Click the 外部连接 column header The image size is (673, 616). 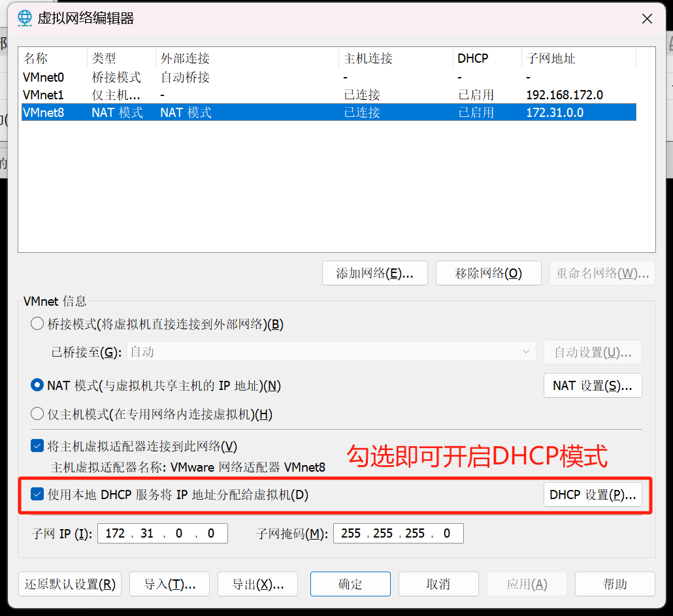(247, 58)
